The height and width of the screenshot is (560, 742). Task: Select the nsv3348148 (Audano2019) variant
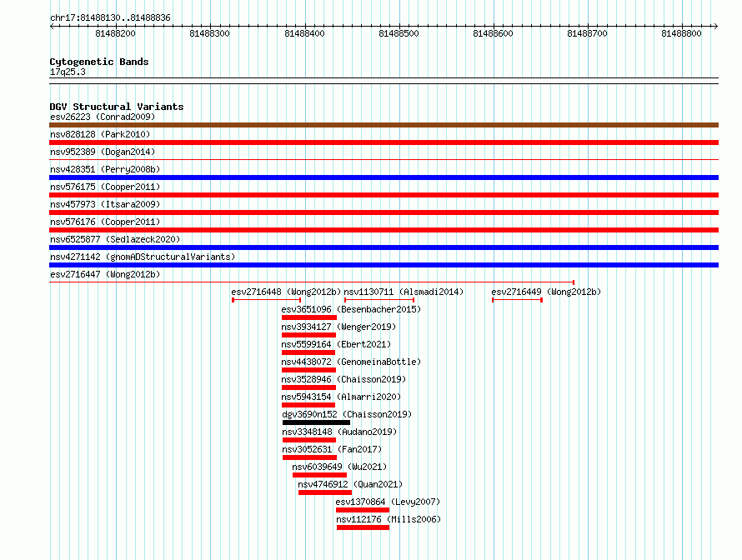point(339,432)
